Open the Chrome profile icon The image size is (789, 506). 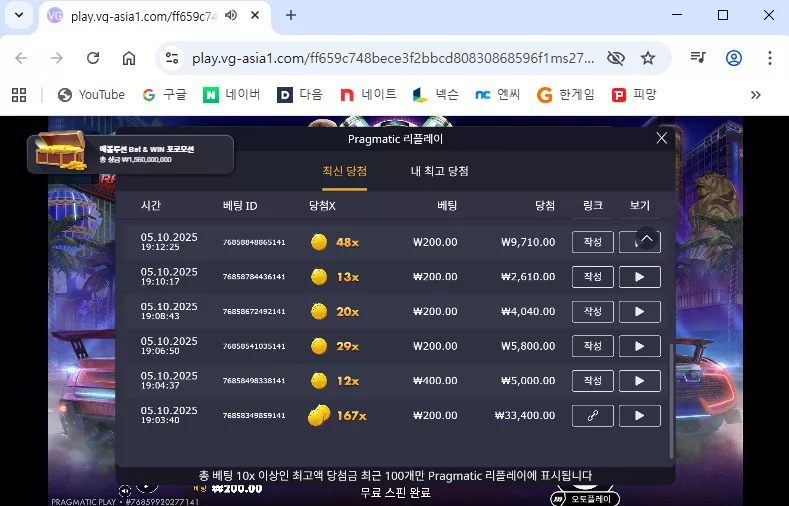[734, 58]
